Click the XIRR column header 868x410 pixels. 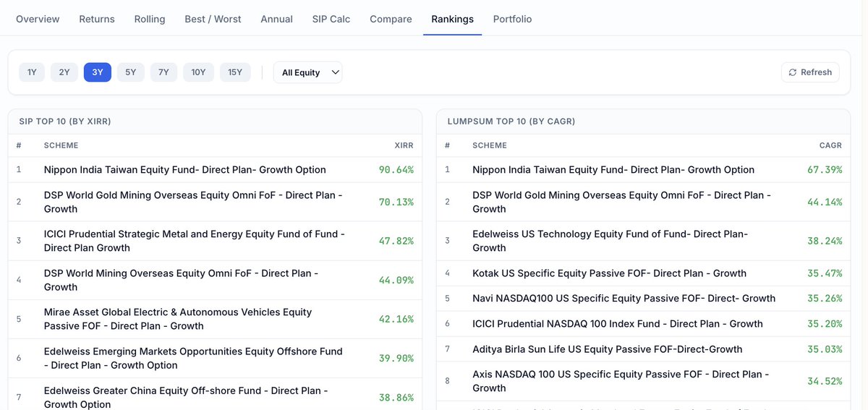tap(404, 145)
